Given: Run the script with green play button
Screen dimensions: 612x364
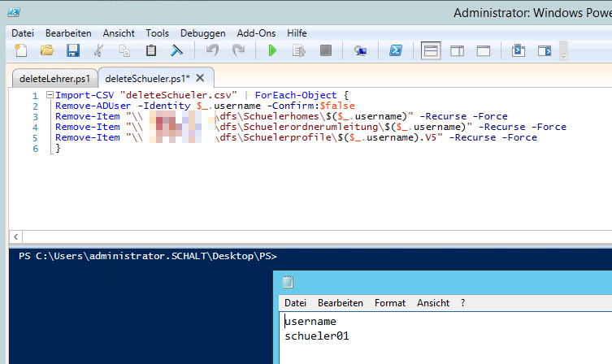Looking at the screenshot, I should point(272,51).
